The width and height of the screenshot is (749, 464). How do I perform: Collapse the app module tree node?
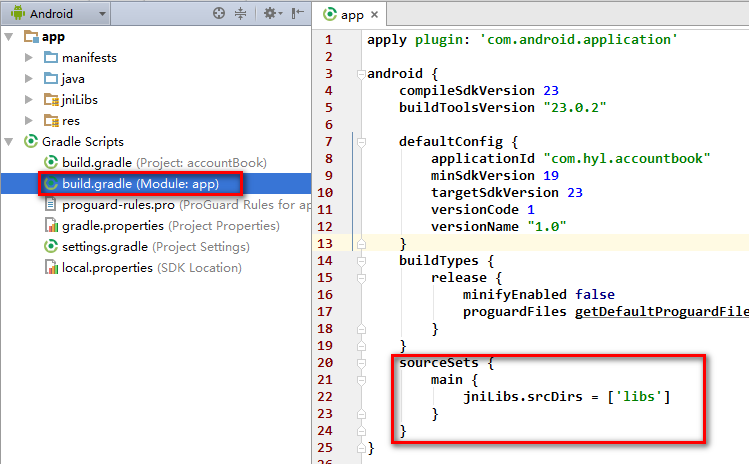tap(9, 37)
